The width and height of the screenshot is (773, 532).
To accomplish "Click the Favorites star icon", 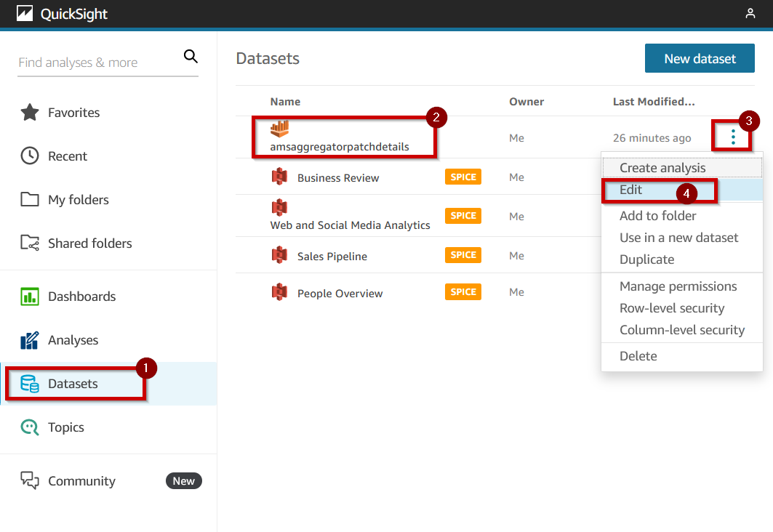I will click(30, 113).
